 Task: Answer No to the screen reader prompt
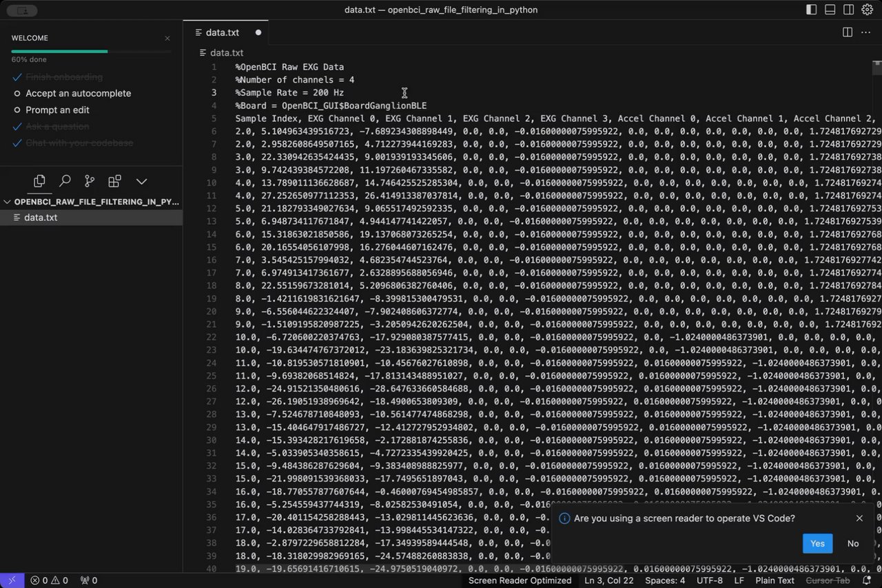click(x=853, y=543)
